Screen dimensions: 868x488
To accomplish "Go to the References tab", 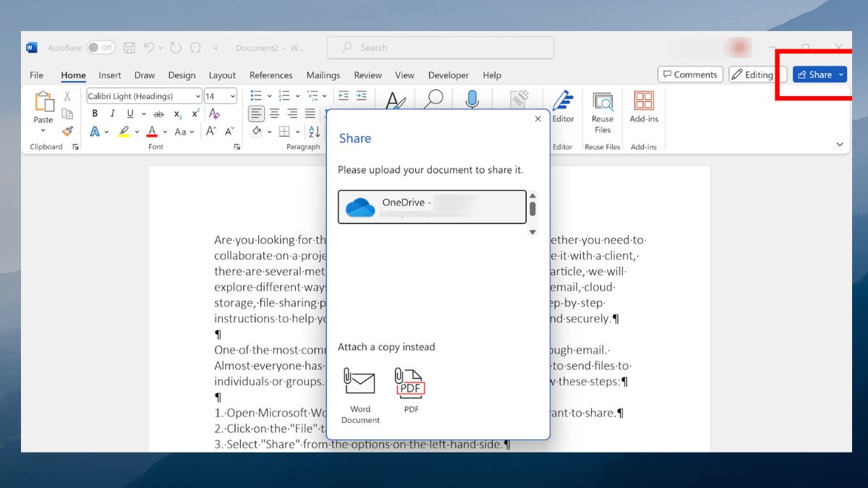I will [x=271, y=75].
